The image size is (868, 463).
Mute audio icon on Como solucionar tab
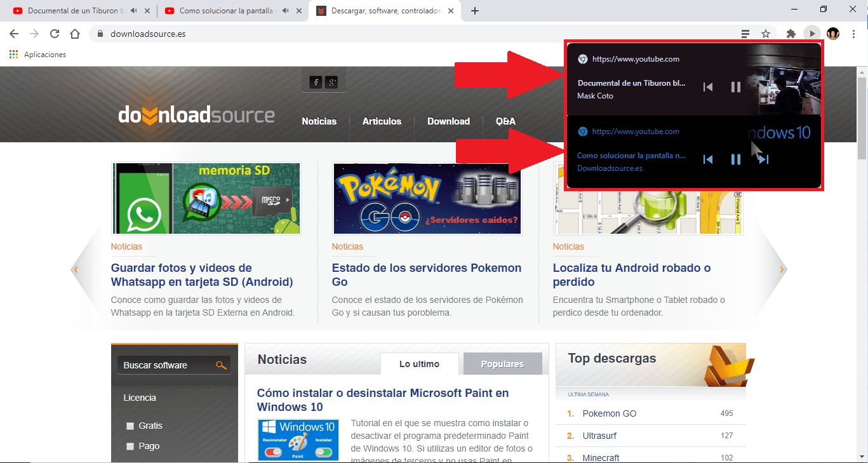(286, 11)
